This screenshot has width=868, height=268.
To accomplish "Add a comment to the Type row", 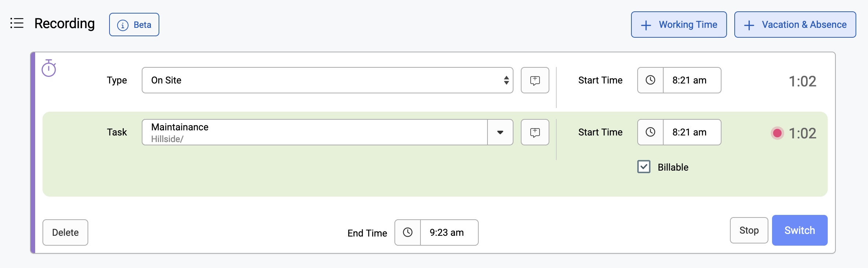I will [535, 80].
